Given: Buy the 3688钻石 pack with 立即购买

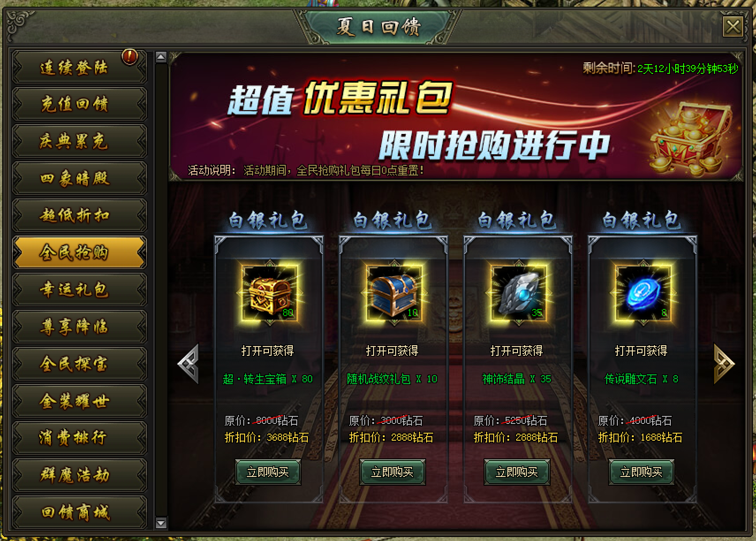Looking at the screenshot, I should pos(268,472).
